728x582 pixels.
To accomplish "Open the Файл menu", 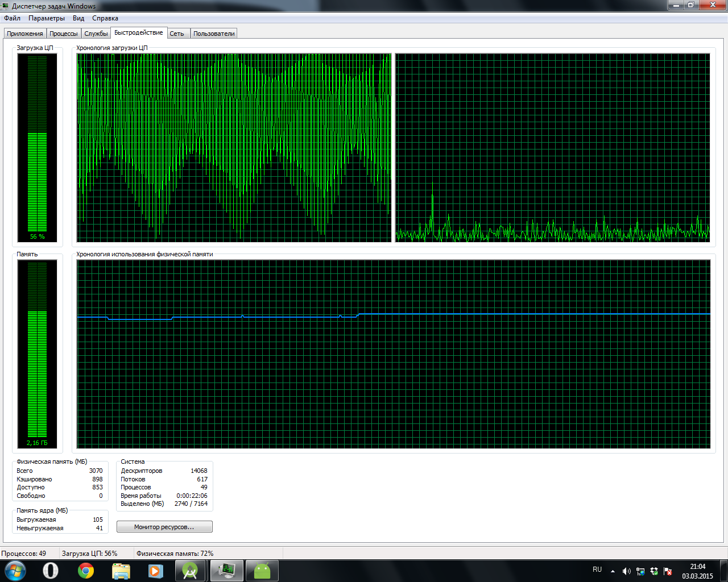I will pyautogui.click(x=12, y=18).
